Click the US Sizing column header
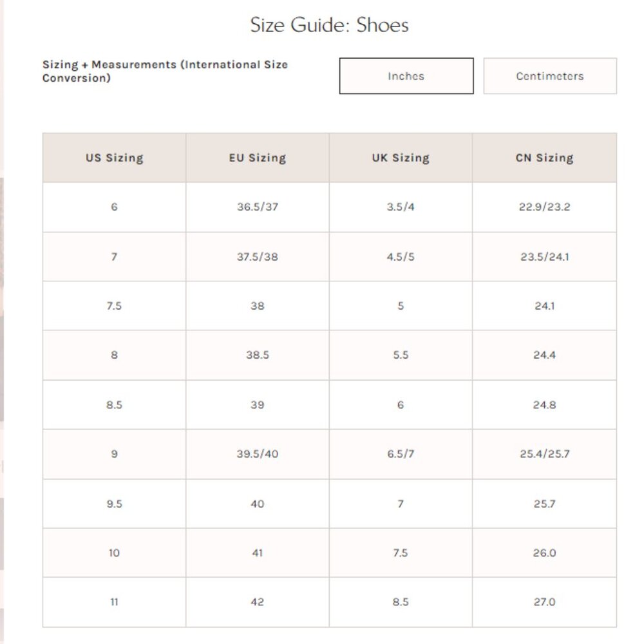 pyautogui.click(x=114, y=158)
